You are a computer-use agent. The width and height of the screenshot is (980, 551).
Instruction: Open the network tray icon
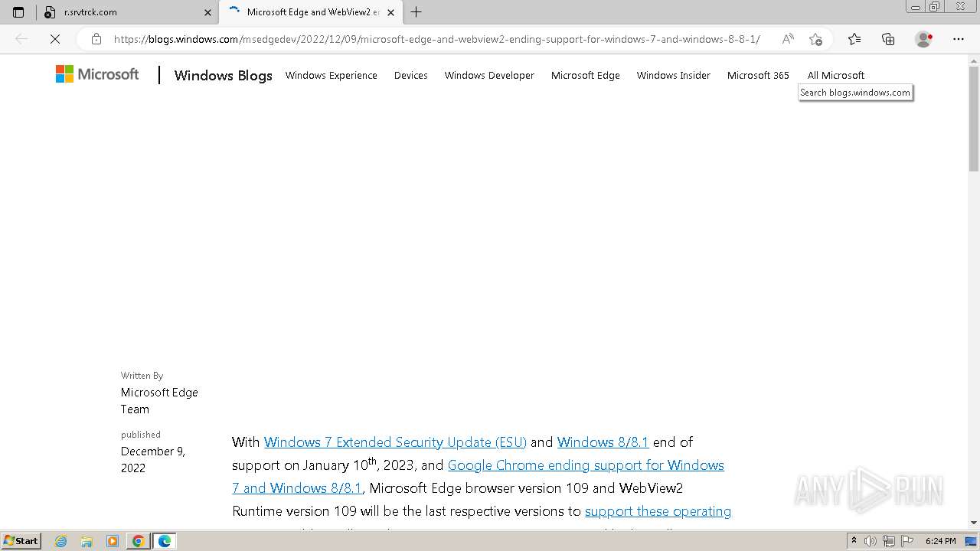coord(890,541)
